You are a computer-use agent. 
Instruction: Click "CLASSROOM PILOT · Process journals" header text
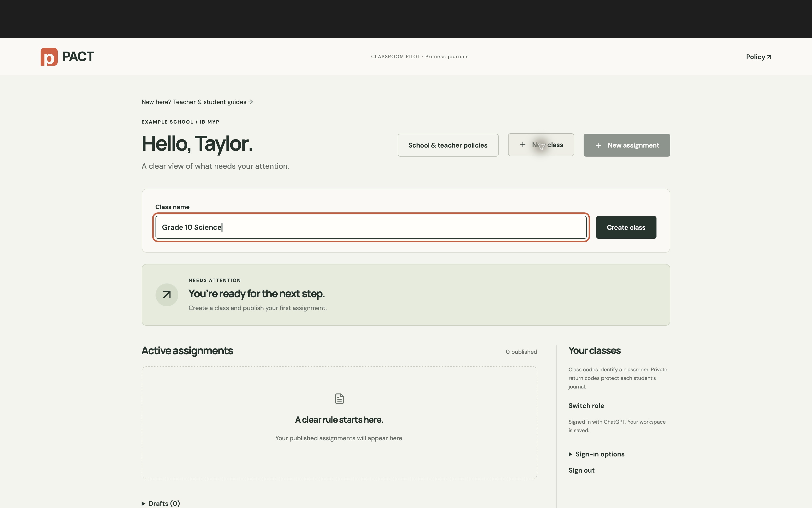point(420,57)
